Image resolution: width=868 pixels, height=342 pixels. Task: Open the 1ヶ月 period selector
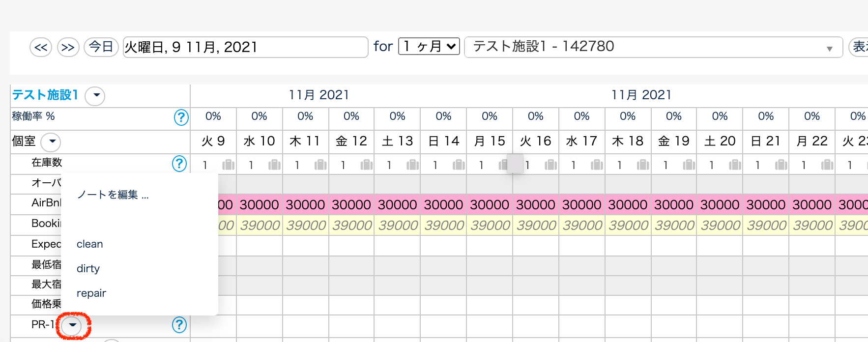click(429, 47)
